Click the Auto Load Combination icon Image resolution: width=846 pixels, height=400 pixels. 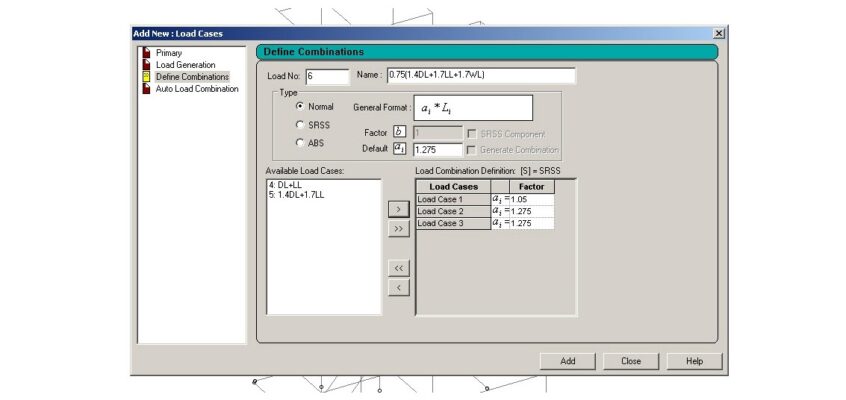146,89
